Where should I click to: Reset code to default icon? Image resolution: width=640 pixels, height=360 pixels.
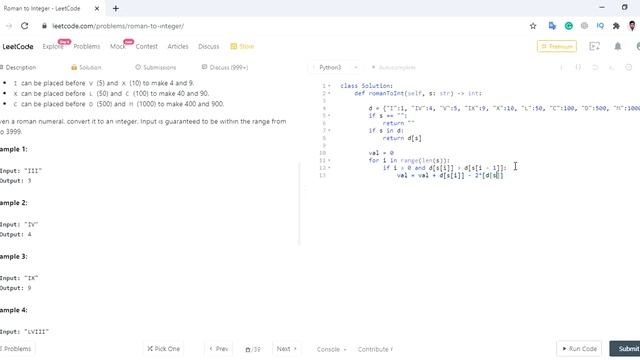(x=595, y=67)
